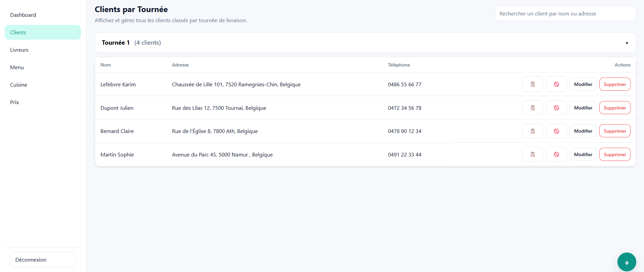The height and width of the screenshot is (272, 644).
Task: Click the Nom column header
Action: (x=105, y=65)
